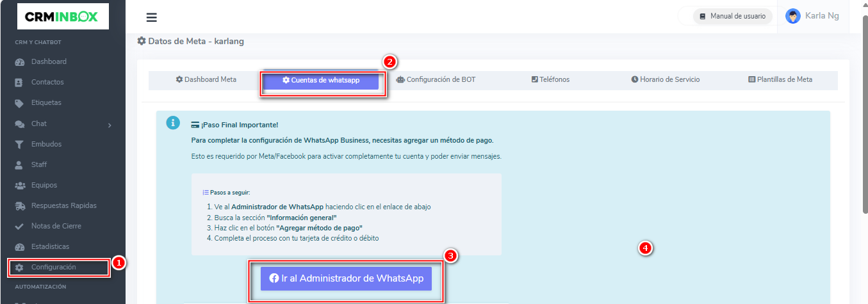Screen dimensions: 868x304
Task: Open the Configuración de BOT tab
Action: [x=436, y=80]
